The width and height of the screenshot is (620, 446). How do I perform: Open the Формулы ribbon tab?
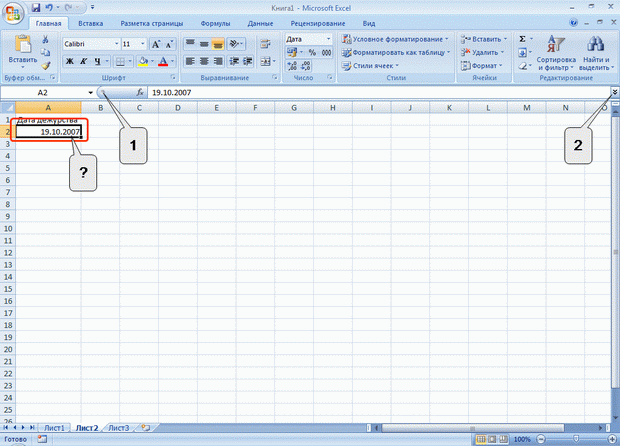tap(213, 22)
